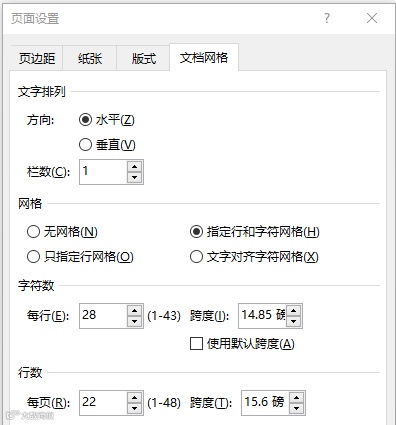Viewport: 396px width, 425px height.
Task: Decrease 每行 character count down arrow
Action: (x=134, y=321)
